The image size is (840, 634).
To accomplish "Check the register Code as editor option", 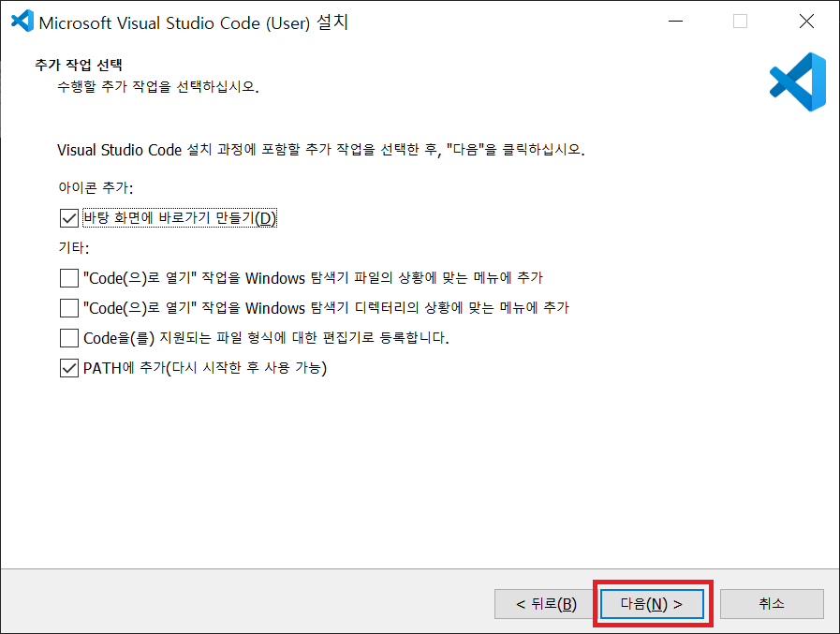I will tap(69, 338).
